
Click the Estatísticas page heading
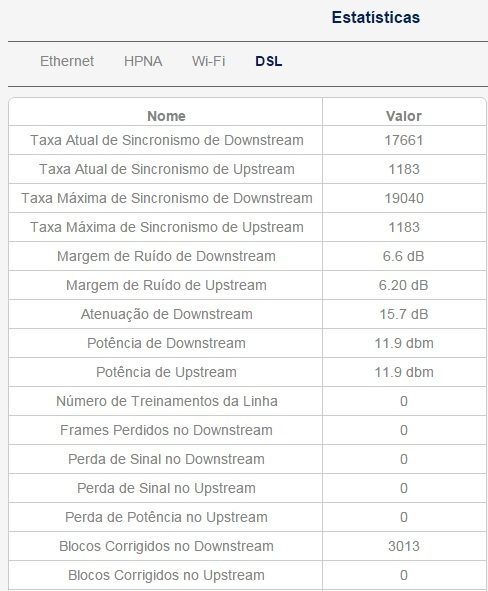tap(376, 17)
